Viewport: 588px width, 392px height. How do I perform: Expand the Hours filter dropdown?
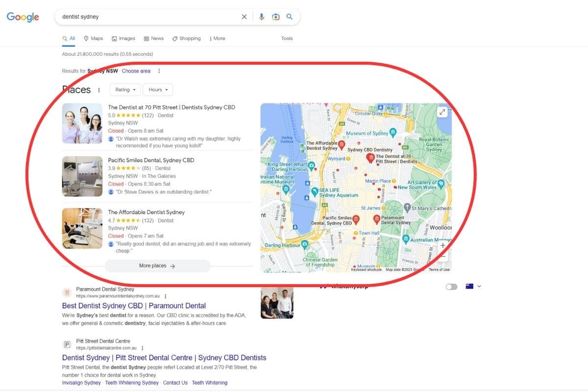[x=158, y=90]
